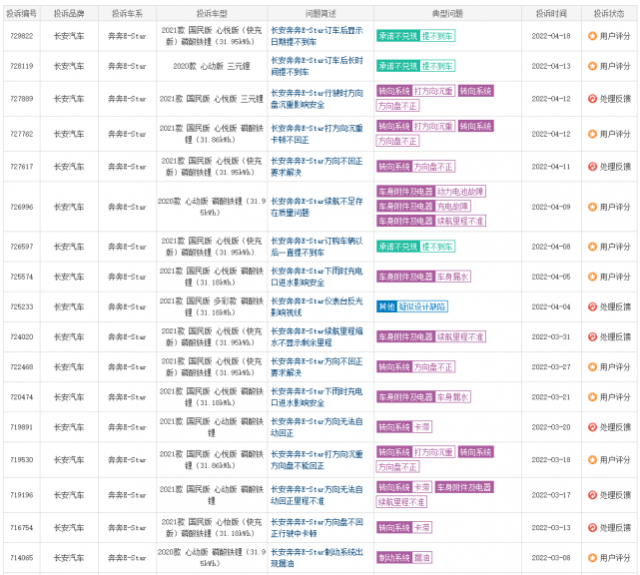Click the 投诉状态 column header
This screenshot has width=640, height=575.
coord(609,13)
